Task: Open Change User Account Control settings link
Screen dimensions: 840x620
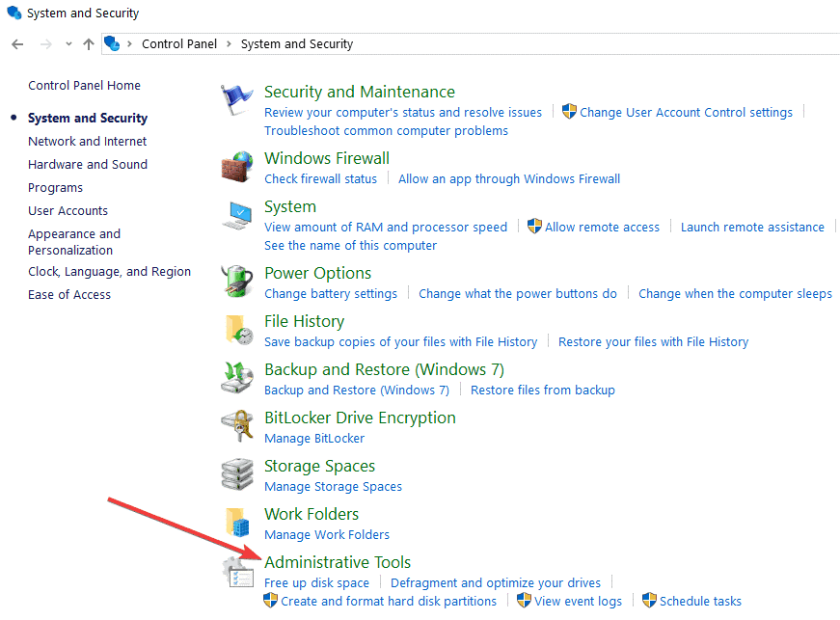Action: tap(686, 112)
